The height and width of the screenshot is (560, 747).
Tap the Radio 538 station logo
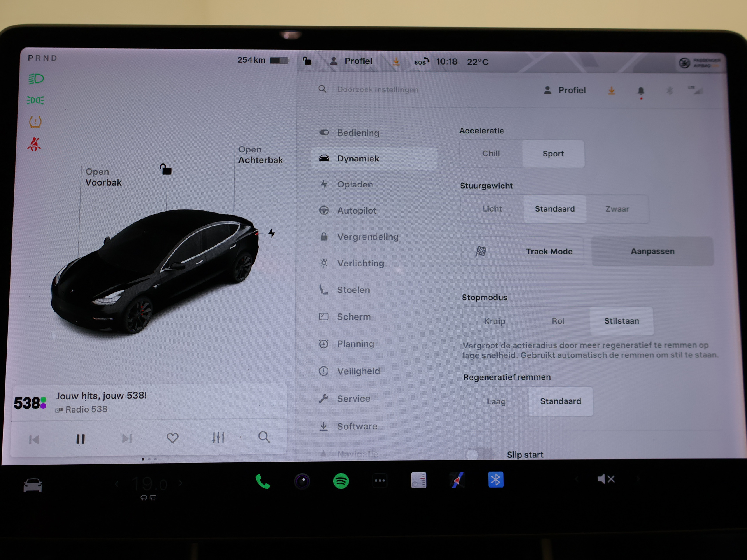tap(30, 403)
